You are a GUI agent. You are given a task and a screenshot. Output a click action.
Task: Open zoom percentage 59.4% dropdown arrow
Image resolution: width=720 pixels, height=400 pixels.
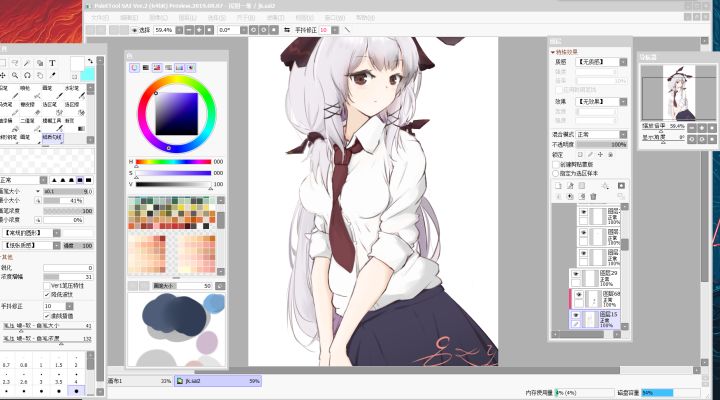(x=179, y=30)
